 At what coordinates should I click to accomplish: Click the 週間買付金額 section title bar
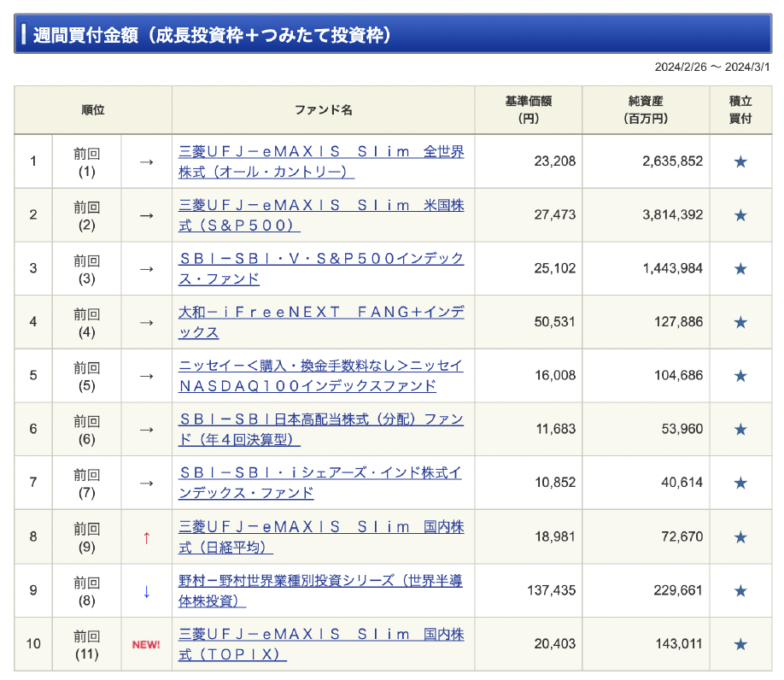pos(393,34)
